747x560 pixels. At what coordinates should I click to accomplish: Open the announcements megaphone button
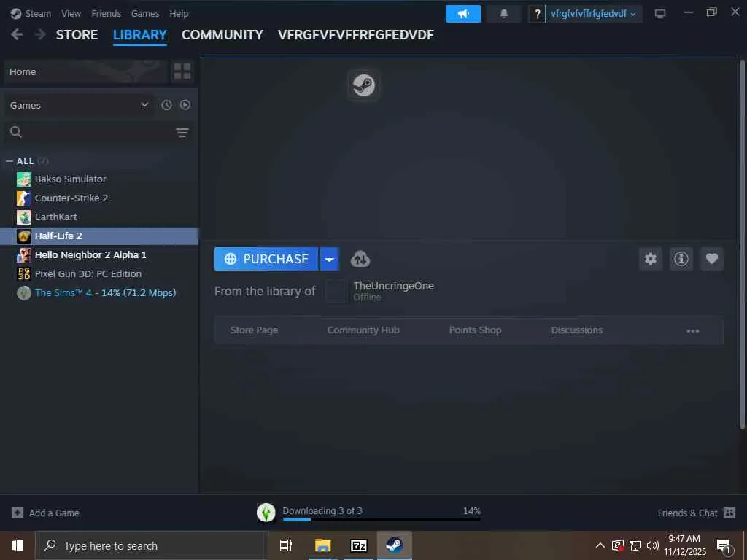point(462,14)
